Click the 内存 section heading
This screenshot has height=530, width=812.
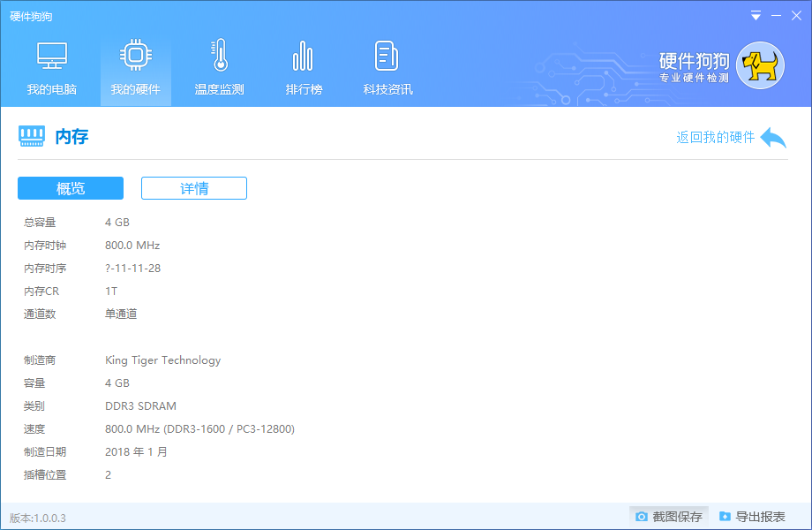point(72,137)
